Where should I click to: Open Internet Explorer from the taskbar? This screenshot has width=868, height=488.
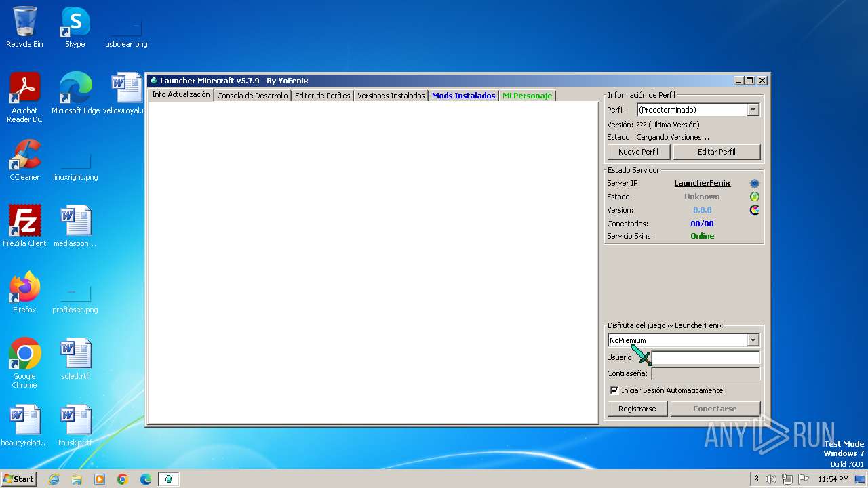[x=54, y=479]
